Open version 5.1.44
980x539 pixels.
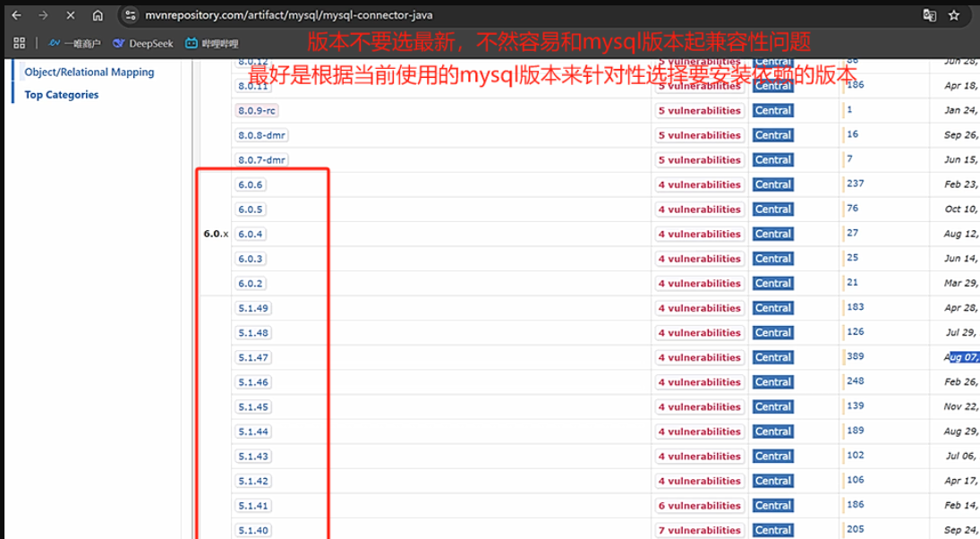[x=253, y=432]
